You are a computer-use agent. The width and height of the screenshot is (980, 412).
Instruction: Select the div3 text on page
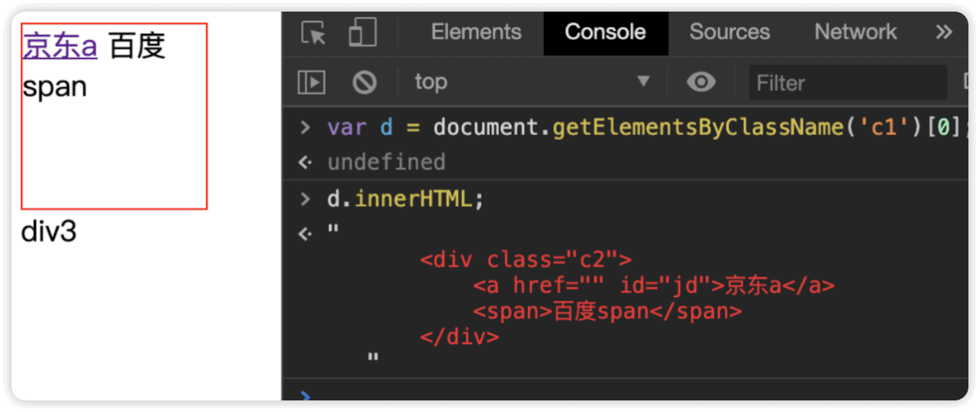coord(49,231)
